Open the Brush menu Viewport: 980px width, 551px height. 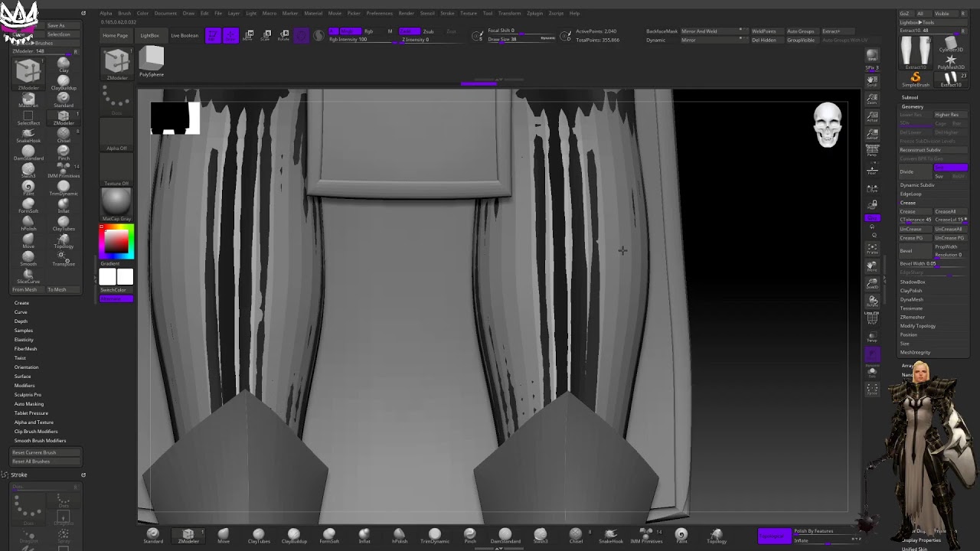(x=124, y=13)
